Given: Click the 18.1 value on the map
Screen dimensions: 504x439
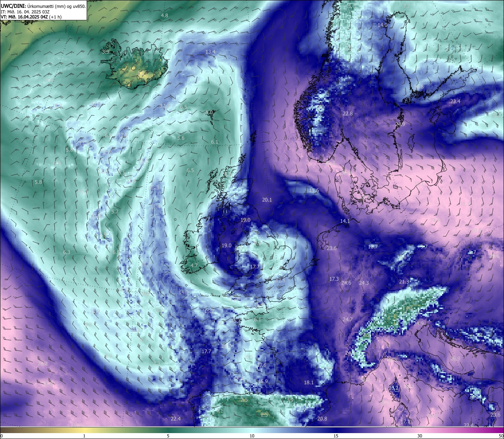Looking at the screenshot, I should coord(309,382).
